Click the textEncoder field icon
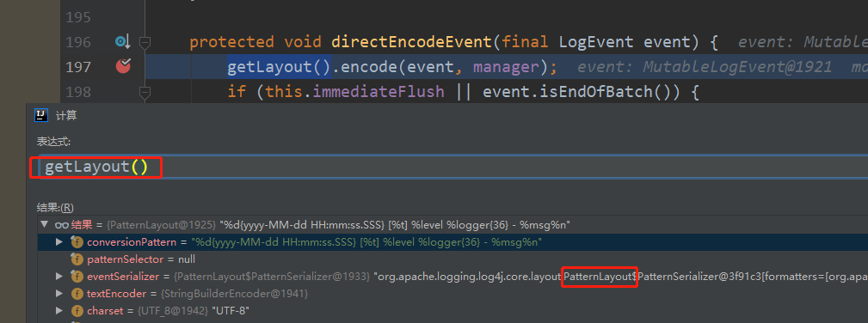The height and width of the screenshot is (323, 868). (77, 294)
